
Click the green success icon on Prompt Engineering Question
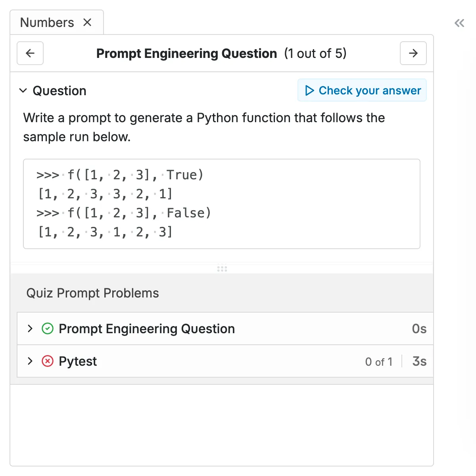pyautogui.click(x=47, y=328)
